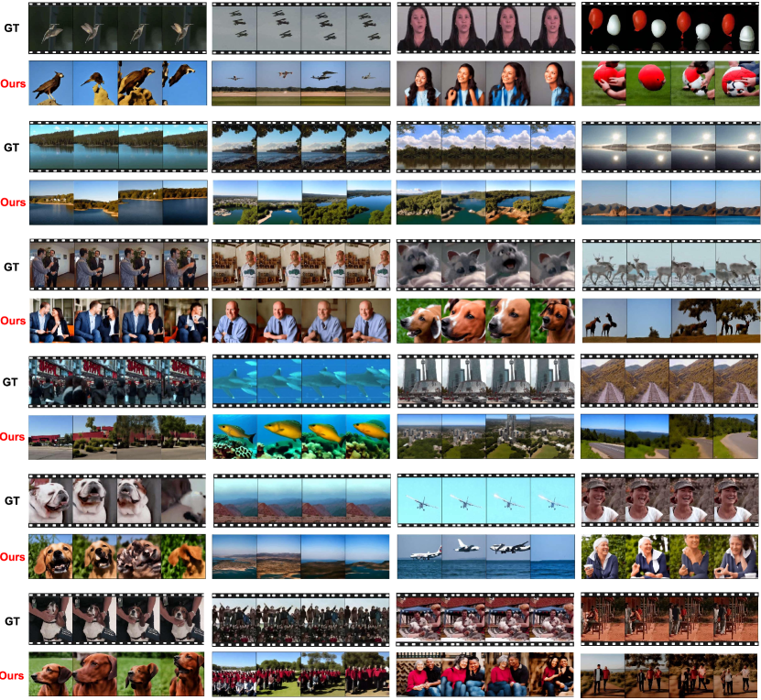Select the GT gray animated cat strip

(x=486, y=265)
